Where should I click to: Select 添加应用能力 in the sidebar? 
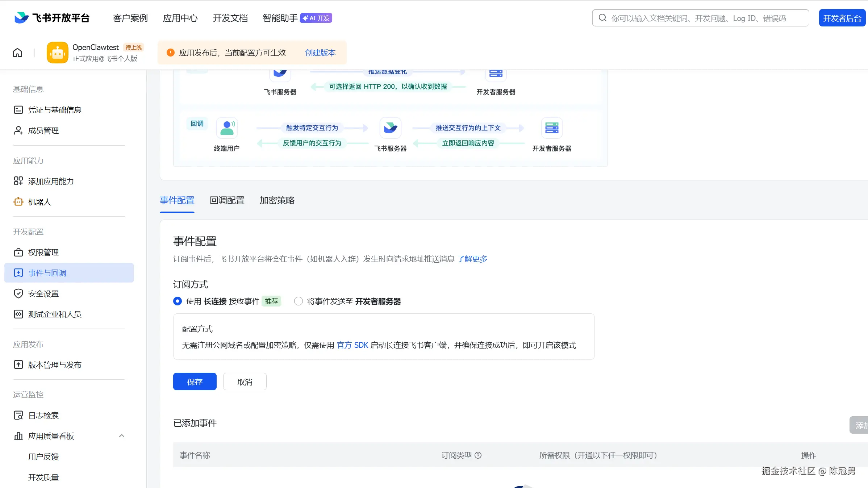coord(51,181)
